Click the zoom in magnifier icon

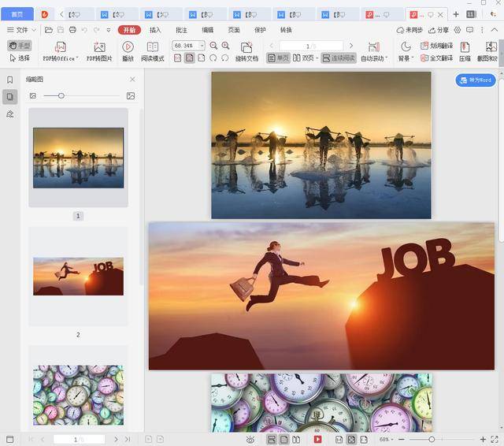pos(226,46)
